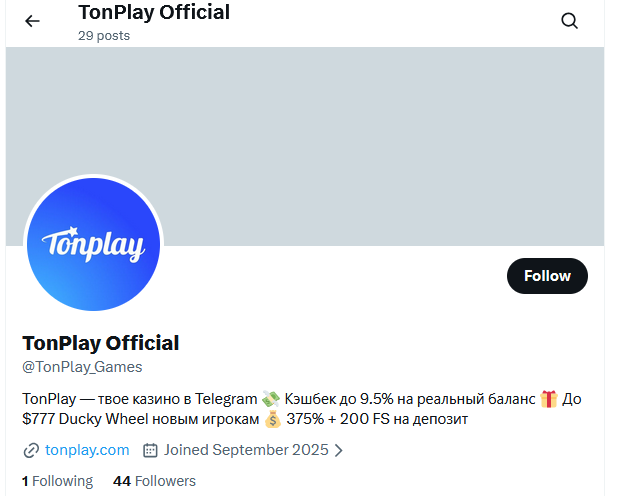Click the chain link icon
619x496 pixels.
point(31,450)
